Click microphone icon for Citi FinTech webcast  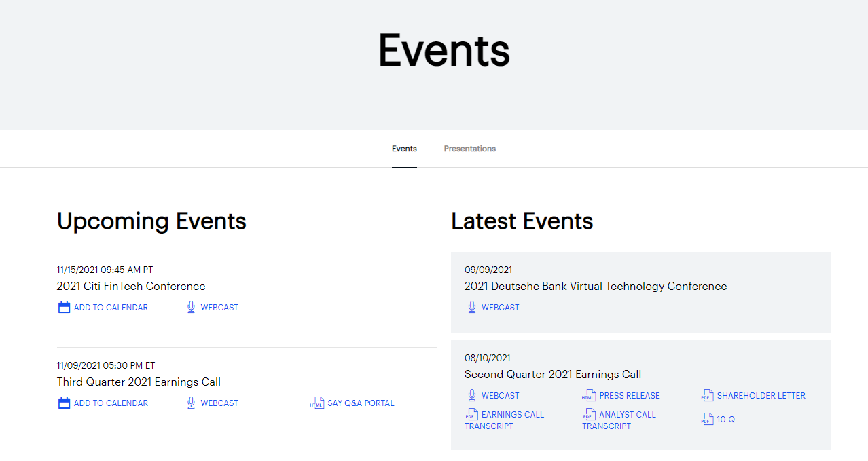point(191,308)
